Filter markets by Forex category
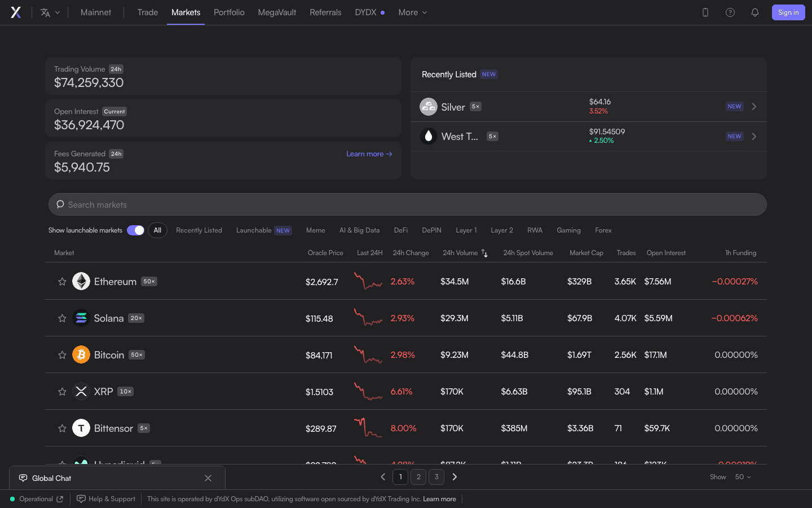 pyautogui.click(x=603, y=230)
